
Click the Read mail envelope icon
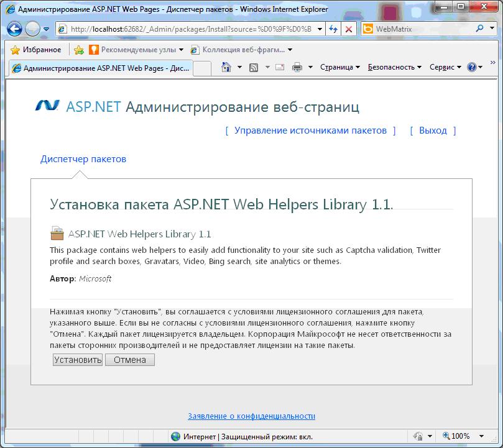coord(280,67)
